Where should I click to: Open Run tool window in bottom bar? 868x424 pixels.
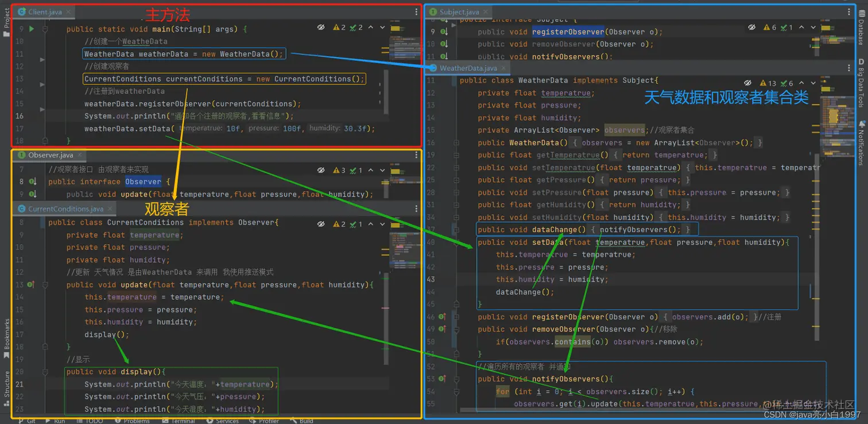[x=55, y=421]
